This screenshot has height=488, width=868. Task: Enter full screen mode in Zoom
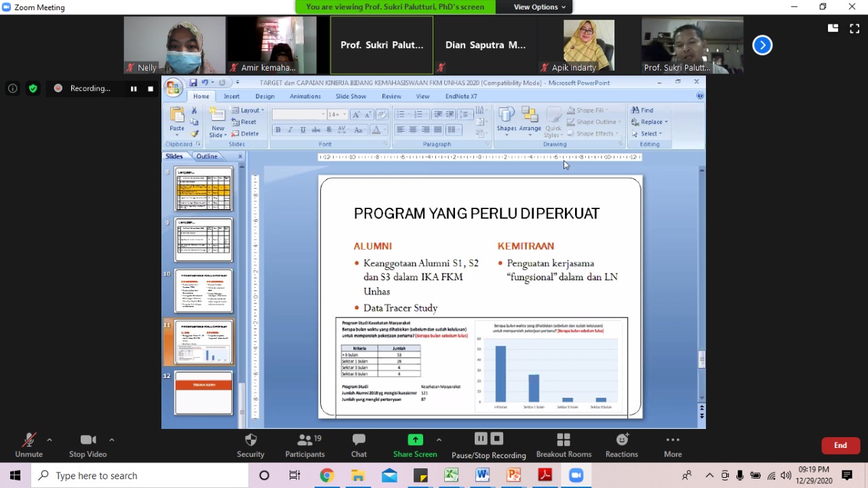tap(854, 28)
